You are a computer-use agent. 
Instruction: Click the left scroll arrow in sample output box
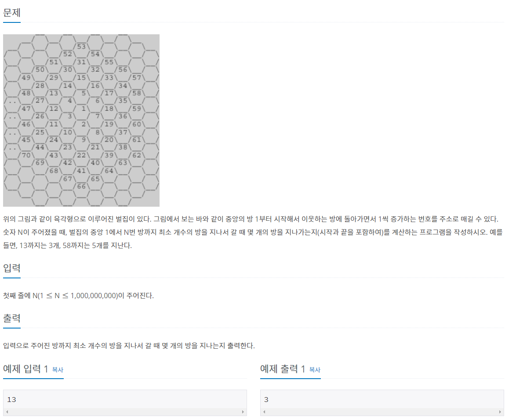264,412
